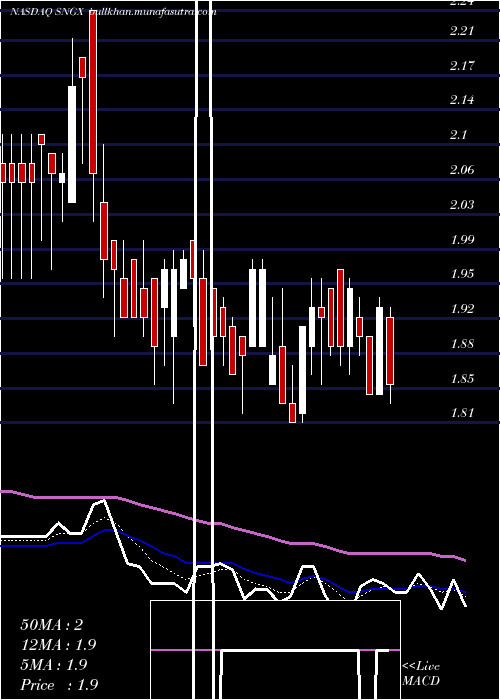Click the 2.03 price axis label
Image resolution: width=500 pixels, height=700 pixels.
[x=462, y=204]
